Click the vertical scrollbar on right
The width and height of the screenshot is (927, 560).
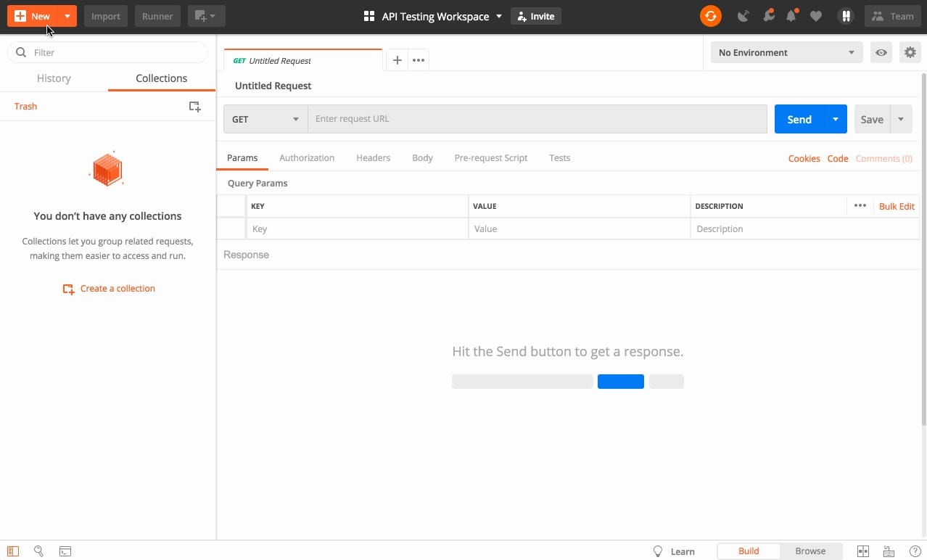[x=923, y=247]
